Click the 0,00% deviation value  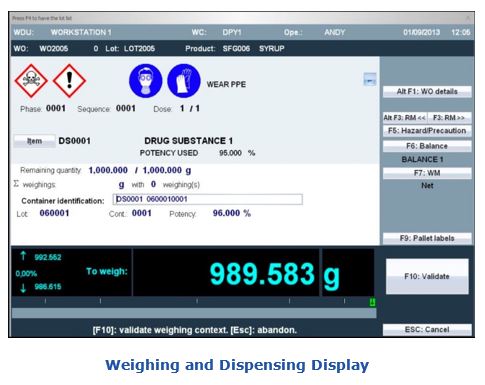pos(26,274)
